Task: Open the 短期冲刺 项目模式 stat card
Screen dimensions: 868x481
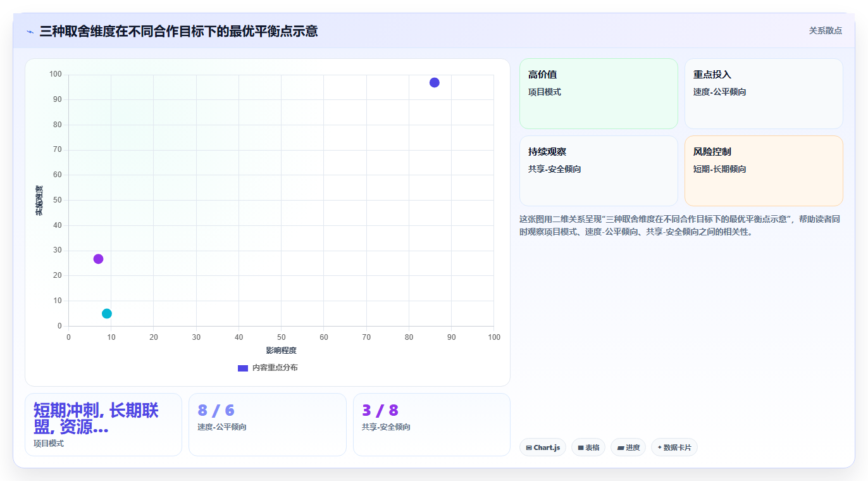Action: click(103, 425)
